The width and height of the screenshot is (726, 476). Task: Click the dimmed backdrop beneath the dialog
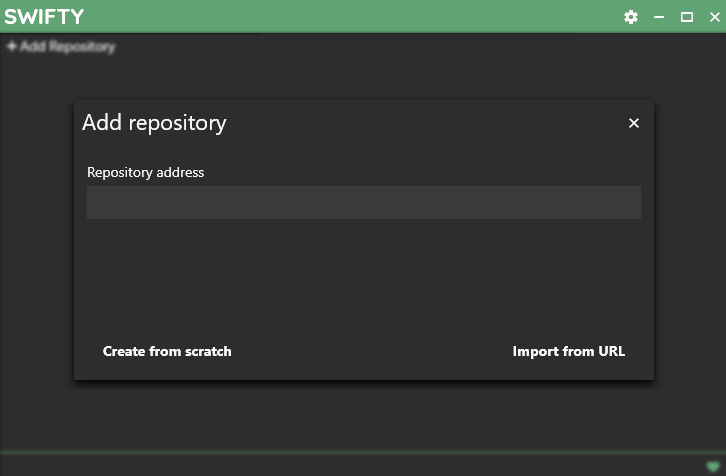pos(363,415)
